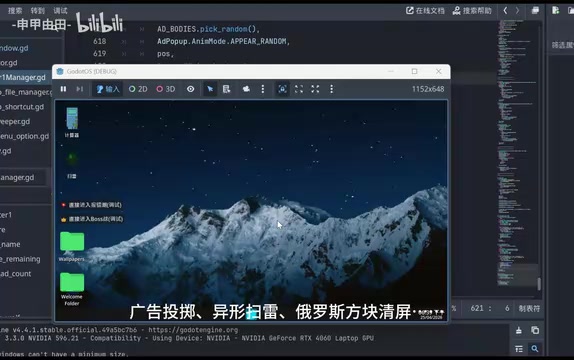Select enu_option.gd script in list

(x=26, y=136)
